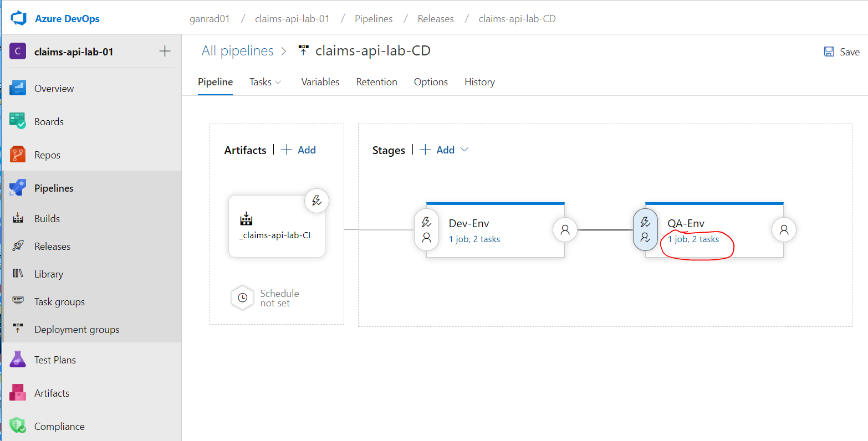This screenshot has height=441, width=868.
Task: Open Dev-Env 1 job, 2 tasks link
Action: coord(474,239)
